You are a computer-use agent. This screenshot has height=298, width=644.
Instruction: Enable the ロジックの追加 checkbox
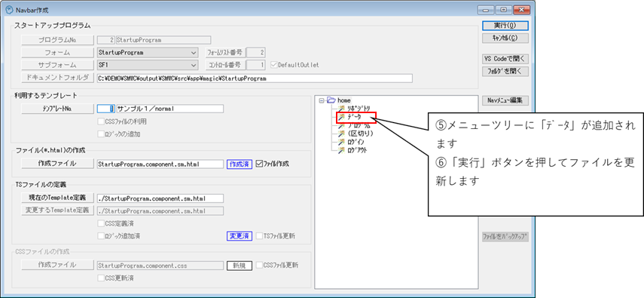(101, 134)
